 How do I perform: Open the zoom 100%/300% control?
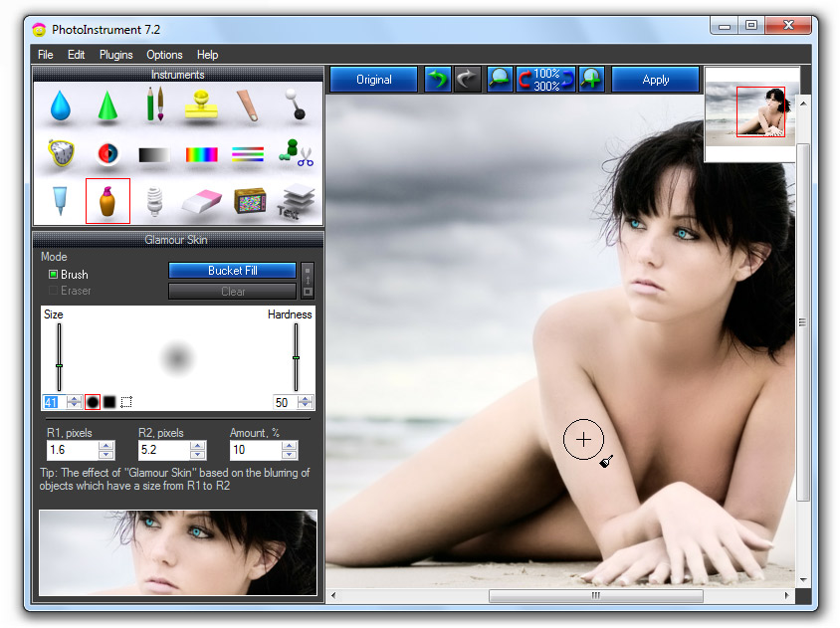tap(544, 79)
